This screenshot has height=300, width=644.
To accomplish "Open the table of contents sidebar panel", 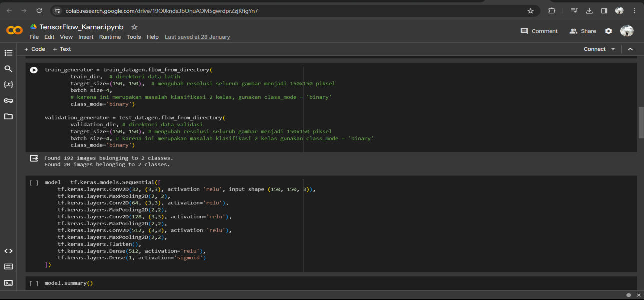I will pyautogui.click(x=8, y=53).
